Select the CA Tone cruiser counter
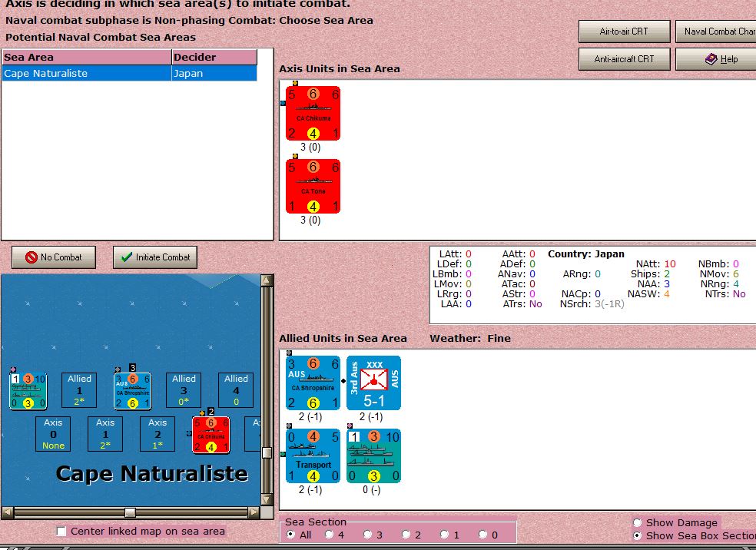Viewport: 756px width, 550px height. pyautogui.click(x=313, y=186)
